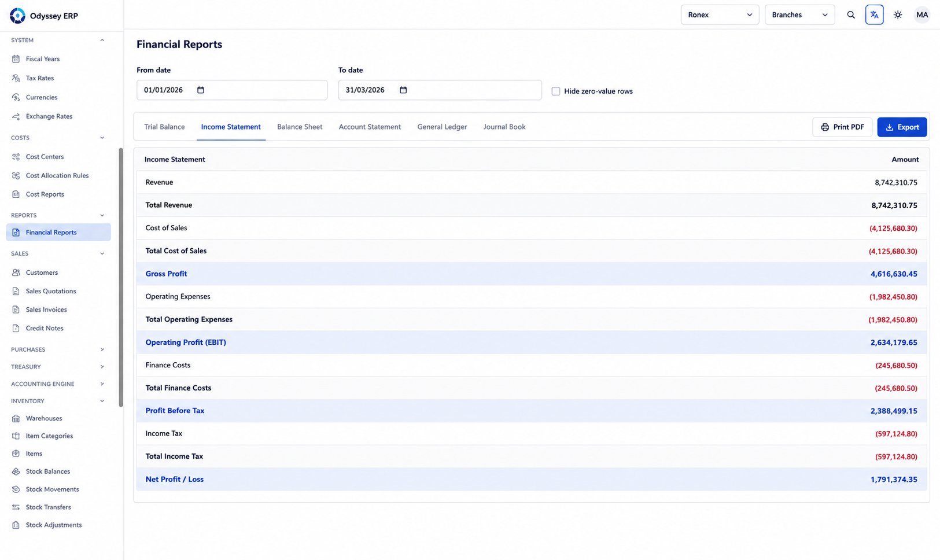The width and height of the screenshot is (940, 560).
Task: Click the Item Categories icon
Action: [x=16, y=436]
